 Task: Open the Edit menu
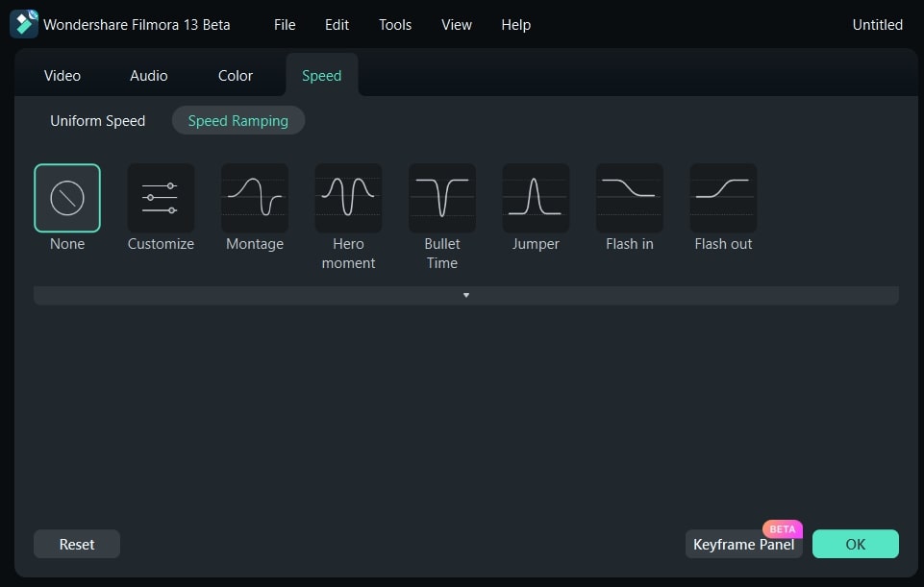[337, 25]
